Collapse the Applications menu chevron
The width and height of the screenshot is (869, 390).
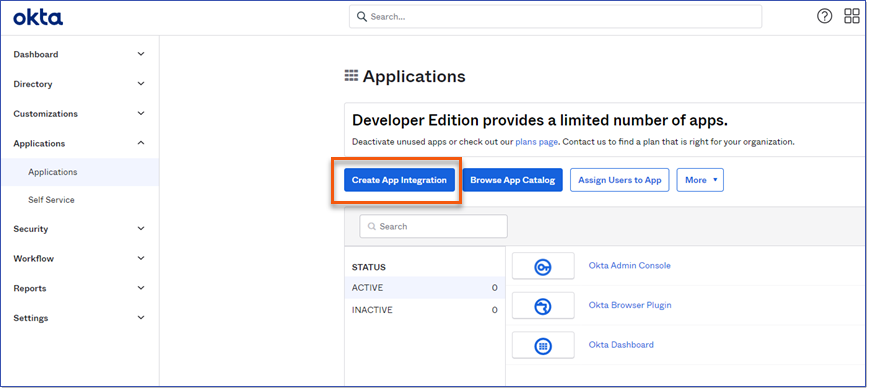(141, 143)
